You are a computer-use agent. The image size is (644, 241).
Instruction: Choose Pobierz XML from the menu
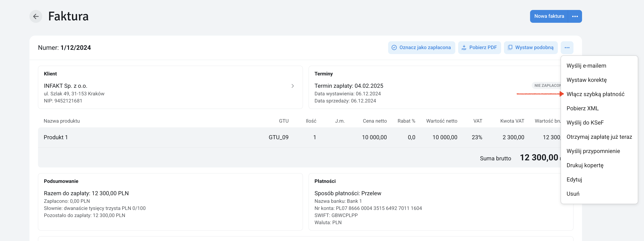click(599, 108)
